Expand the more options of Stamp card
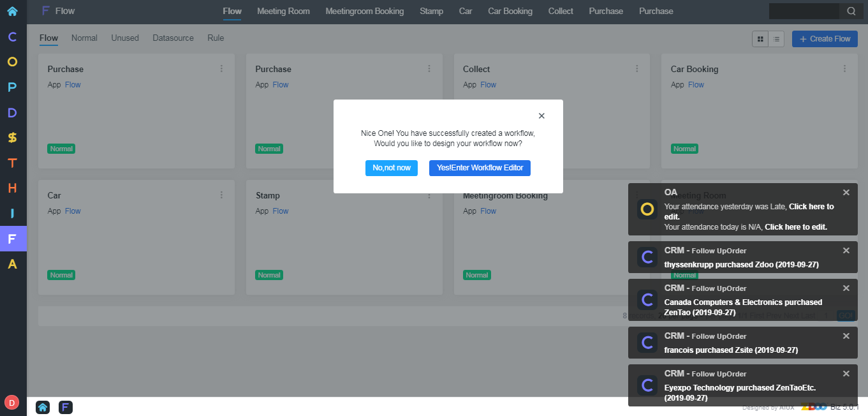This screenshot has width=868, height=416. click(x=429, y=195)
